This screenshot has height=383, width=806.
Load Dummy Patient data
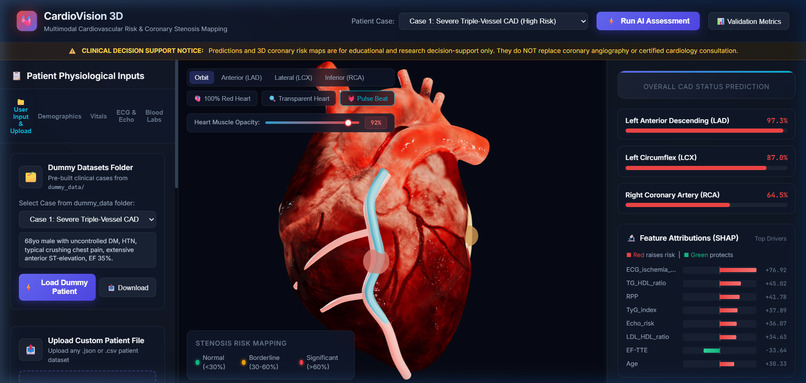point(57,287)
